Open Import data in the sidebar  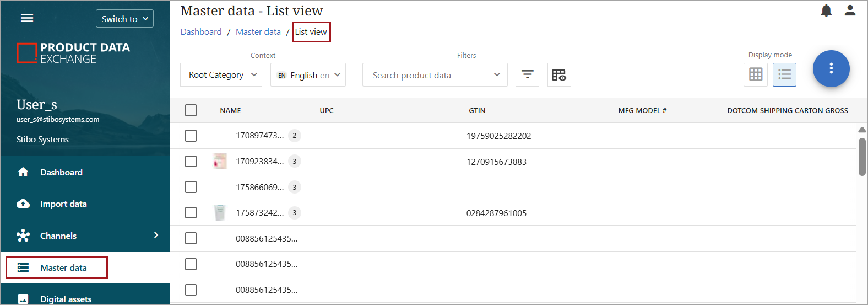(x=63, y=204)
